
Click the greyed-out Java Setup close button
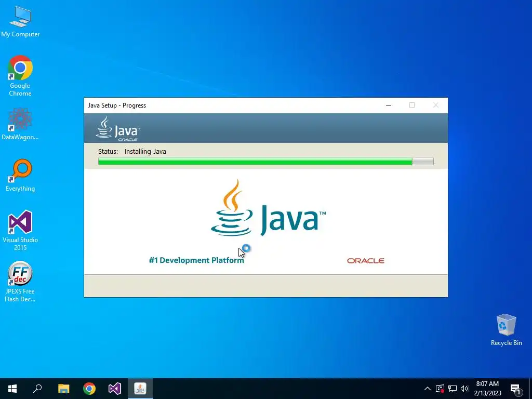(436, 105)
